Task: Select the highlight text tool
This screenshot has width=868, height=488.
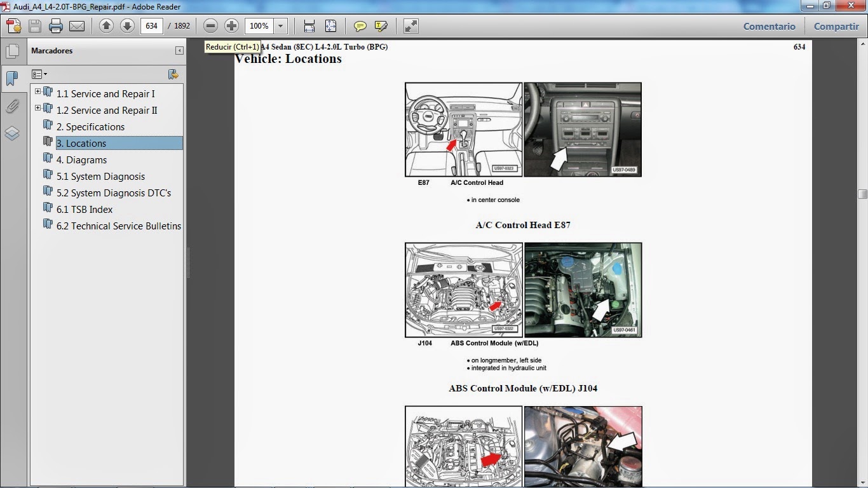Action: pos(381,26)
